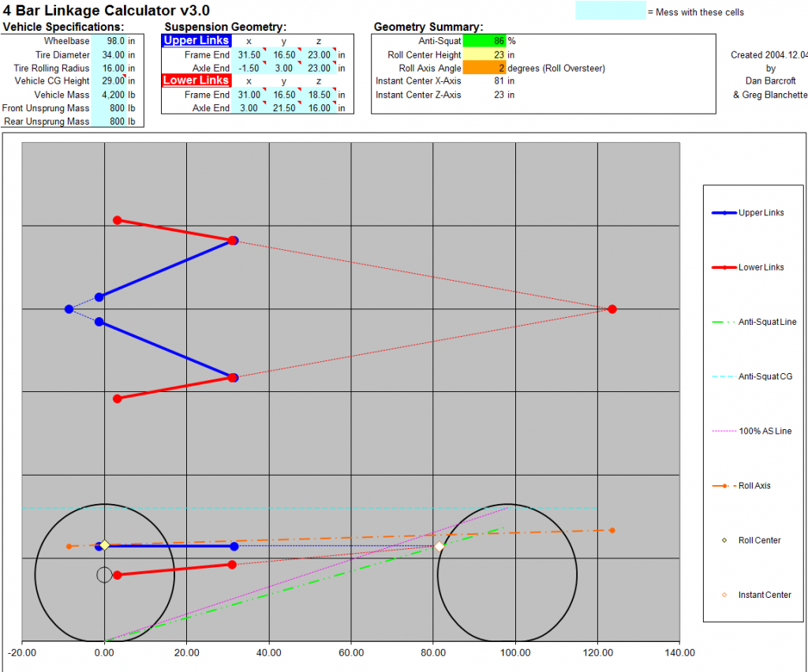Click the yellow Roll Center diamond on chart

coord(105,545)
